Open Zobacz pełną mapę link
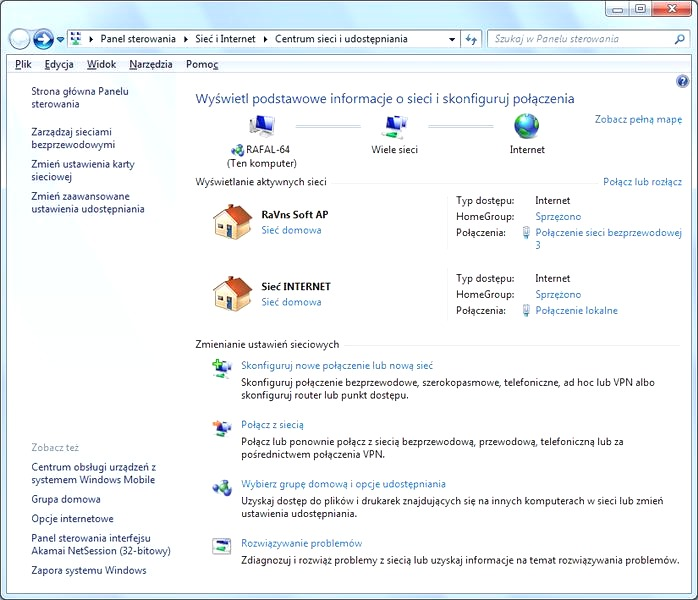 (638, 119)
